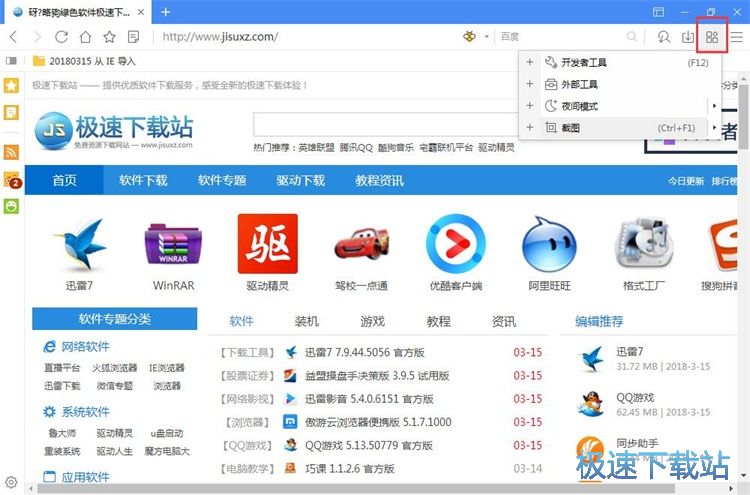Open notes icon in sidebar
Viewport: 750px width, 495px height.
click(x=11, y=112)
